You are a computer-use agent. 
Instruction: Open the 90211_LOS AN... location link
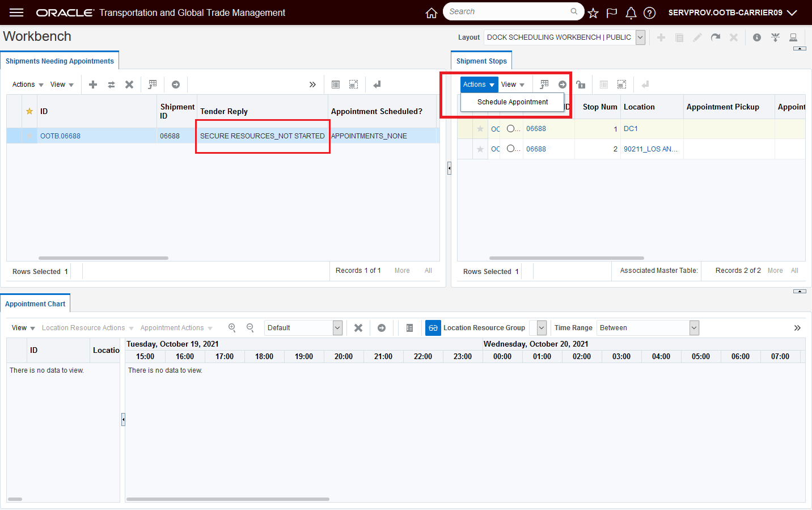tap(650, 149)
